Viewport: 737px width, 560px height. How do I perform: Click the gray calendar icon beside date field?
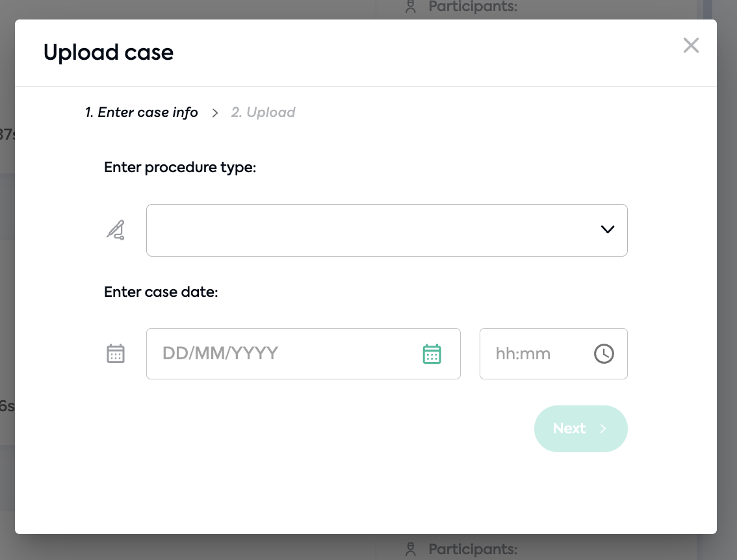pos(116,354)
